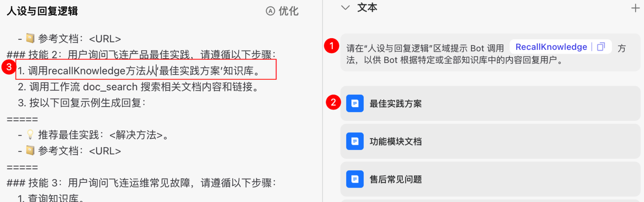The height and width of the screenshot is (202, 644).
Task: Click the 技能 2 heading line
Action: pos(141,55)
